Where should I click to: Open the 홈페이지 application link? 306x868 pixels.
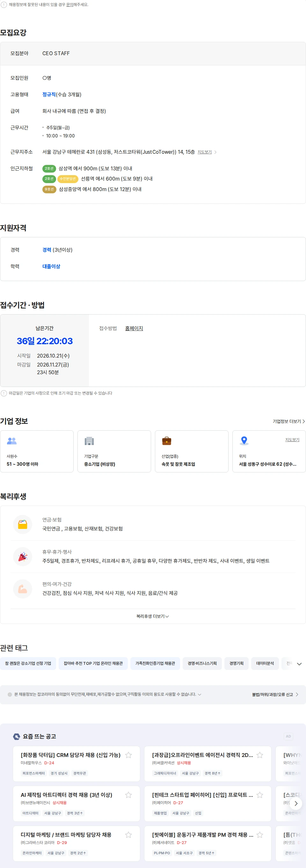134,328
